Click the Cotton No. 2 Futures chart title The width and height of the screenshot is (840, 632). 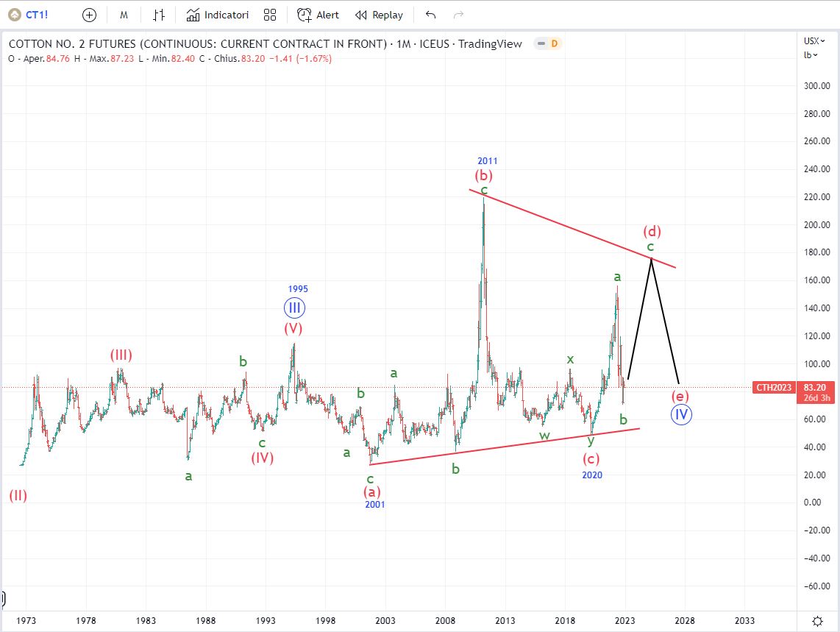266,44
